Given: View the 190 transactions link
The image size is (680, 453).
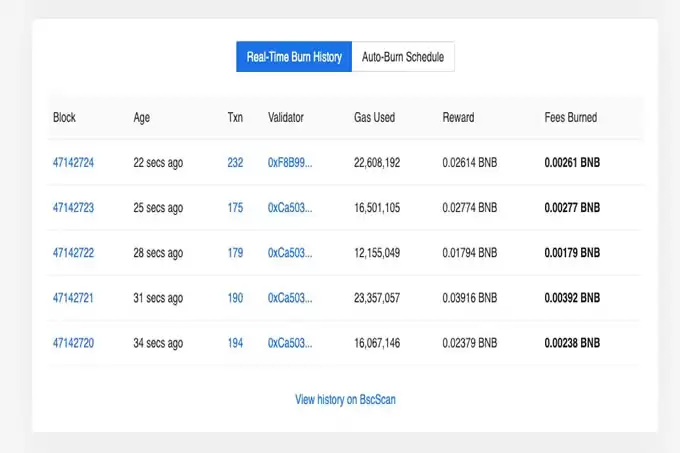Looking at the screenshot, I should [x=235, y=298].
